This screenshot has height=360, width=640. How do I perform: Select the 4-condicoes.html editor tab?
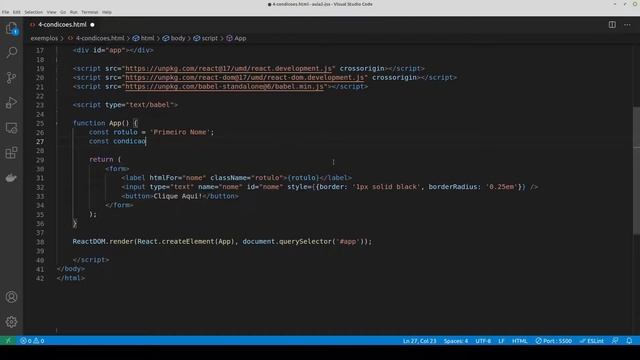coord(62,25)
